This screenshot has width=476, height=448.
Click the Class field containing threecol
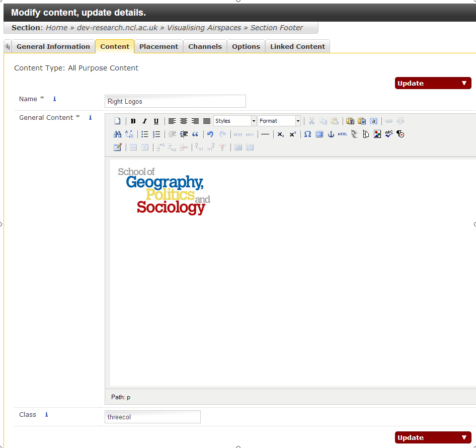152,417
